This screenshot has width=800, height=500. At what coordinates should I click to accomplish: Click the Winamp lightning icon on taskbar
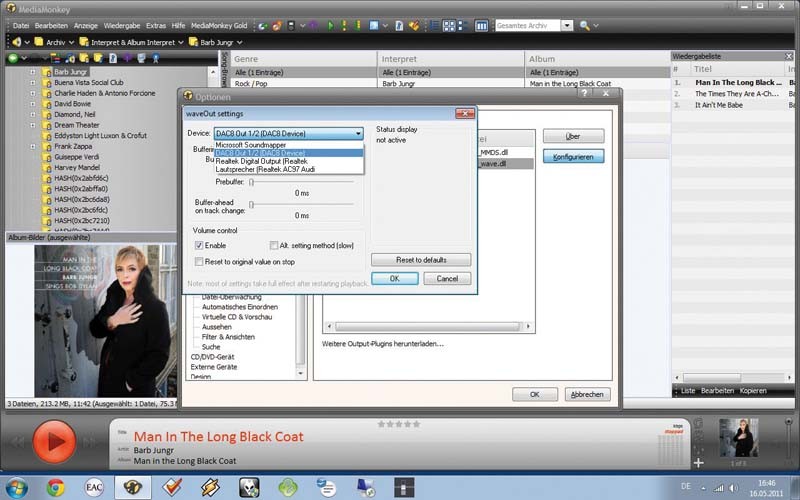point(210,487)
